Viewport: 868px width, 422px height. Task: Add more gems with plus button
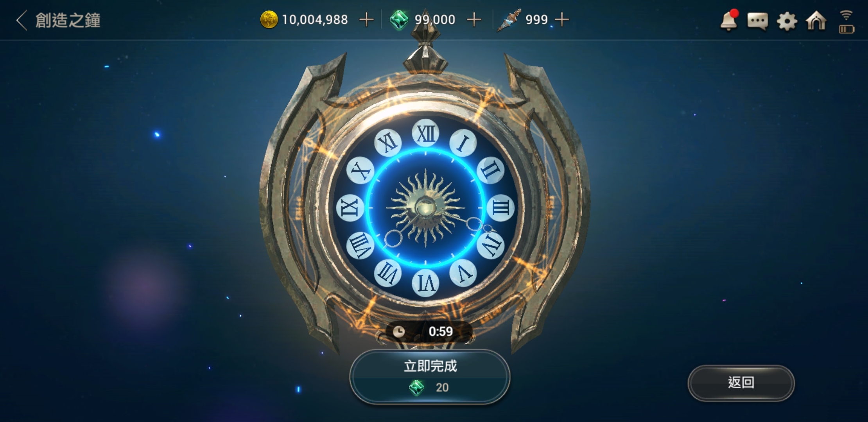474,20
